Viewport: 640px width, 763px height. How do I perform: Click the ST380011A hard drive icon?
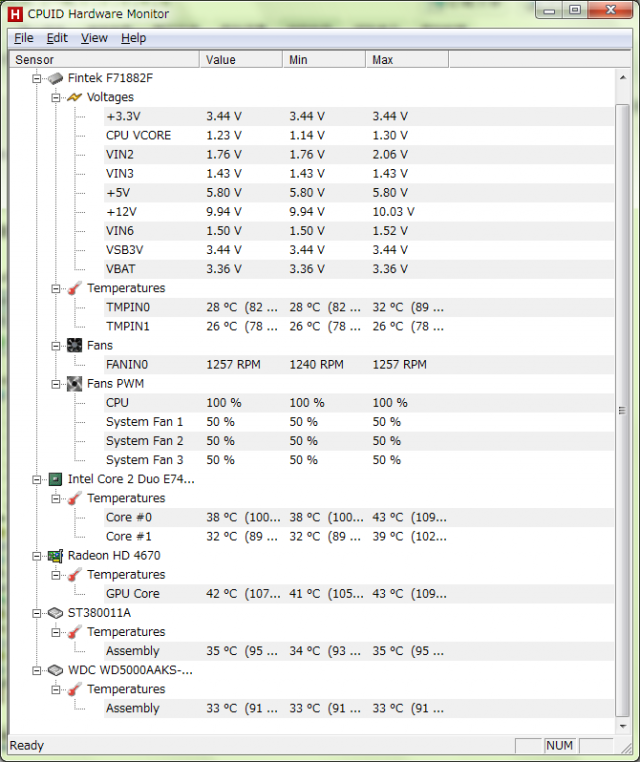(55, 613)
